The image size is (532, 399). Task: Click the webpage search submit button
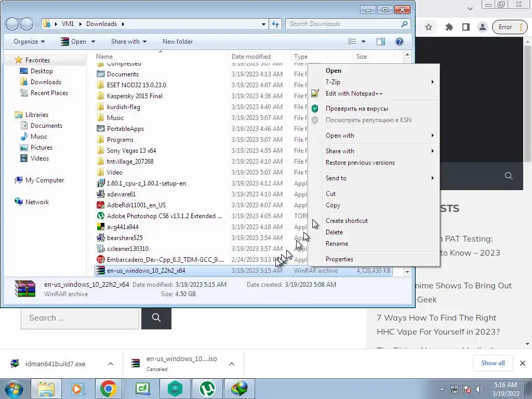click(x=156, y=318)
